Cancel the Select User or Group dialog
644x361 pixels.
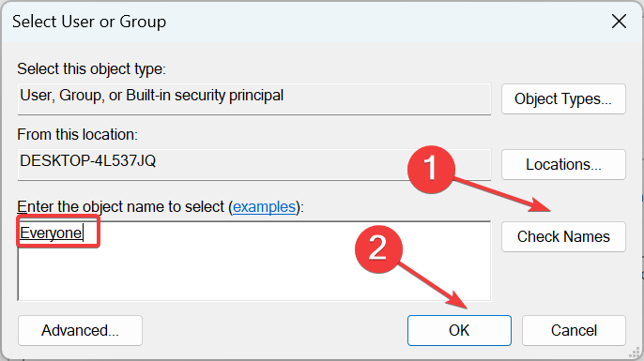[x=574, y=330]
